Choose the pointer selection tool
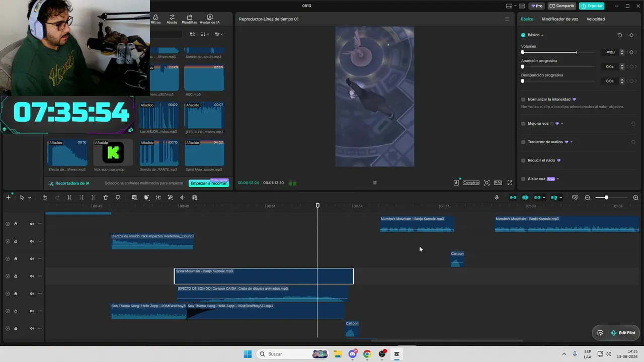The width and height of the screenshot is (644, 362). pos(22,198)
